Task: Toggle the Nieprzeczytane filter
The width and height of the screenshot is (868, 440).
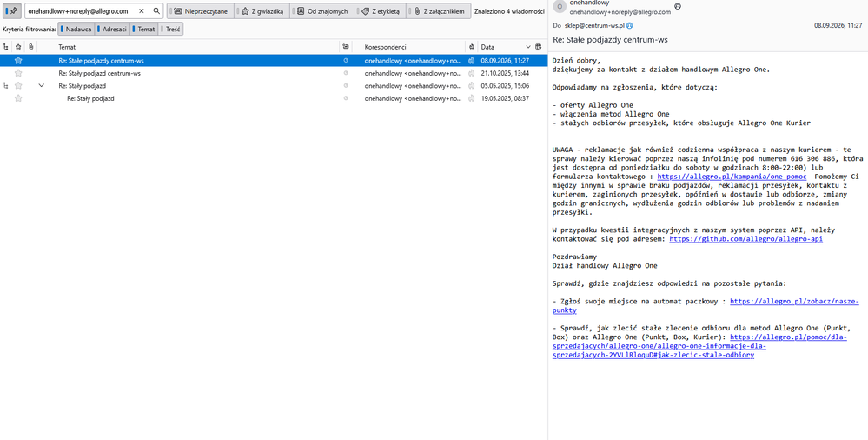Action: (x=201, y=11)
